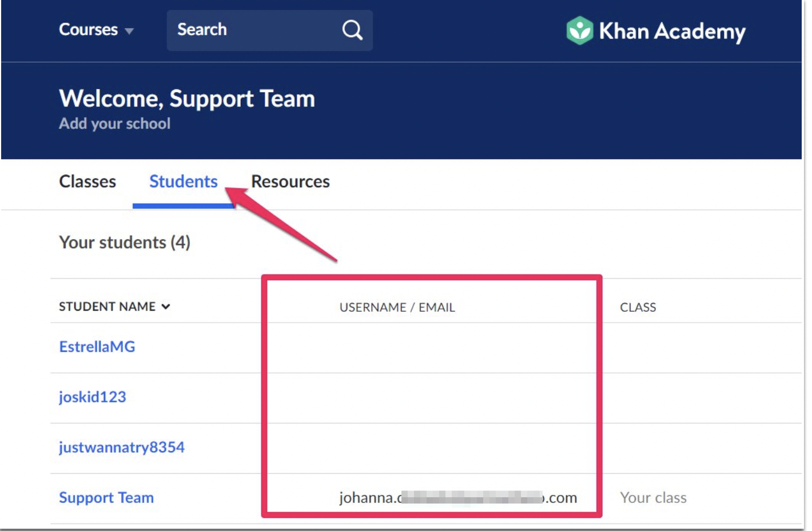
Task: Switch to the Classes tab
Action: (87, 181)
